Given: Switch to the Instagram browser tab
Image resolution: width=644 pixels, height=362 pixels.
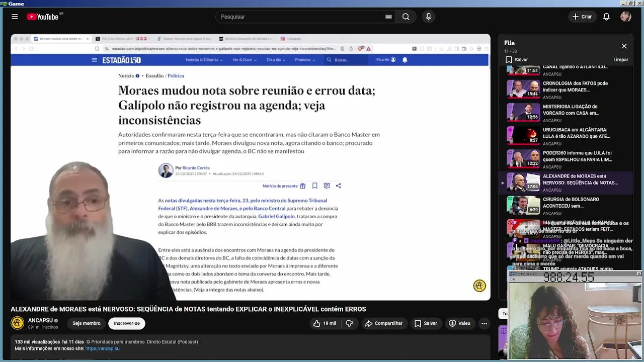Looking at the screenshot, I should (291, 39).
